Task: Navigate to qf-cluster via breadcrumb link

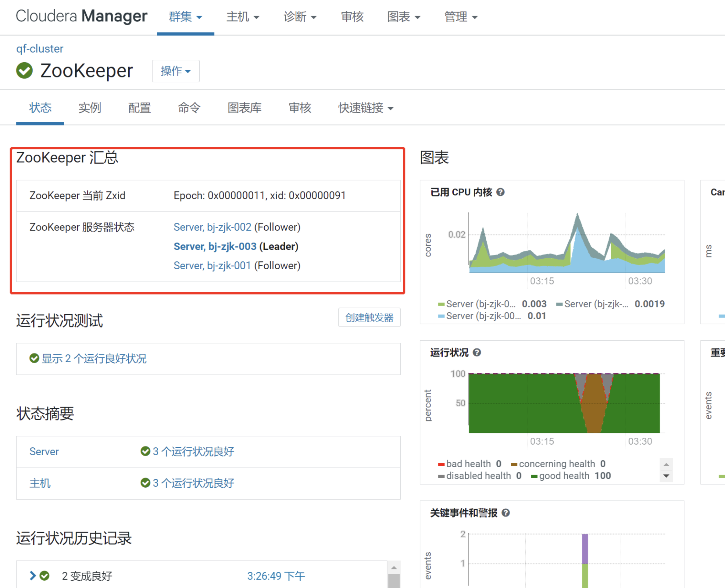Action: tap(40, 48)
